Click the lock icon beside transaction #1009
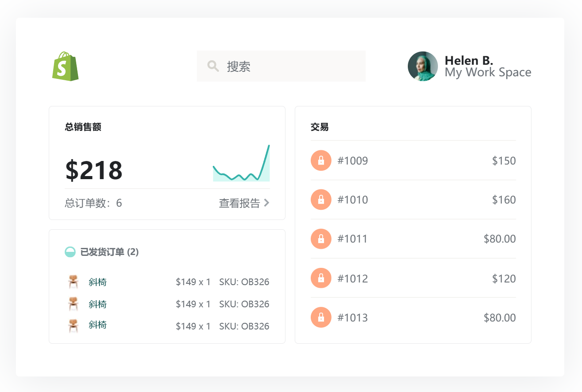This screenshot has width=582, height=392. pyautogui.click(x=321, y=161)
